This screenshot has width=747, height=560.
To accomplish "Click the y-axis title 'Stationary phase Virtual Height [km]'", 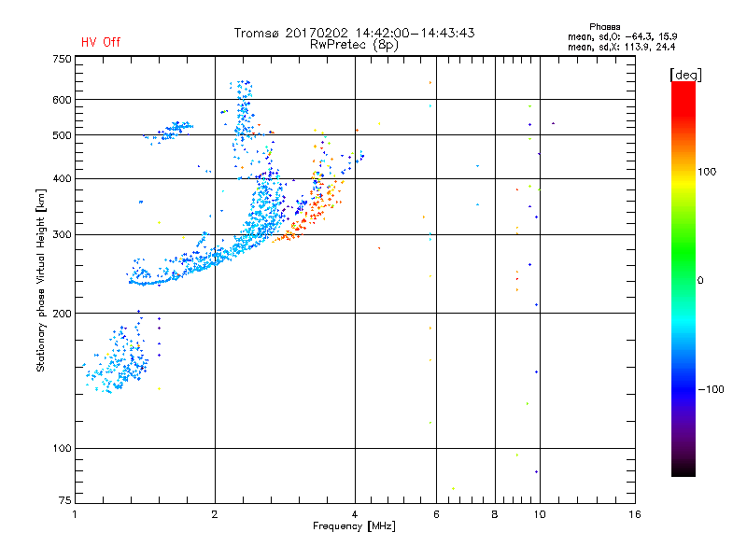I will [x=40, y=281].
